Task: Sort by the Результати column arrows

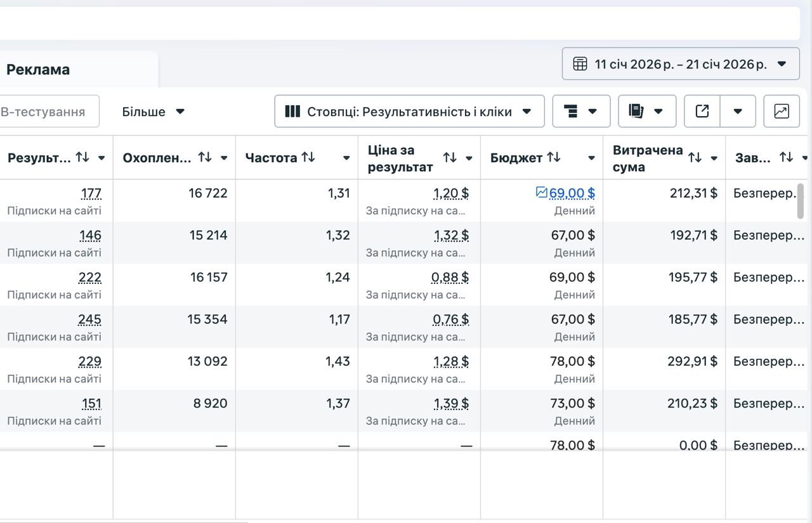Action: (x=82, y=157)
